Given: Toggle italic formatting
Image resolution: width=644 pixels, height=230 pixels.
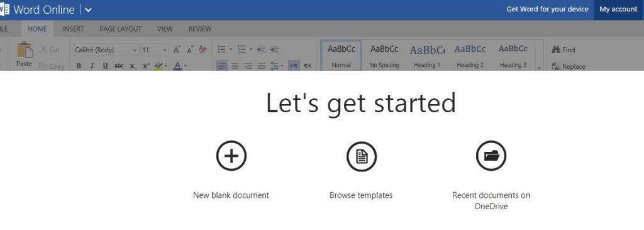Looking at the screenshot, I should (x=92, y=66).
